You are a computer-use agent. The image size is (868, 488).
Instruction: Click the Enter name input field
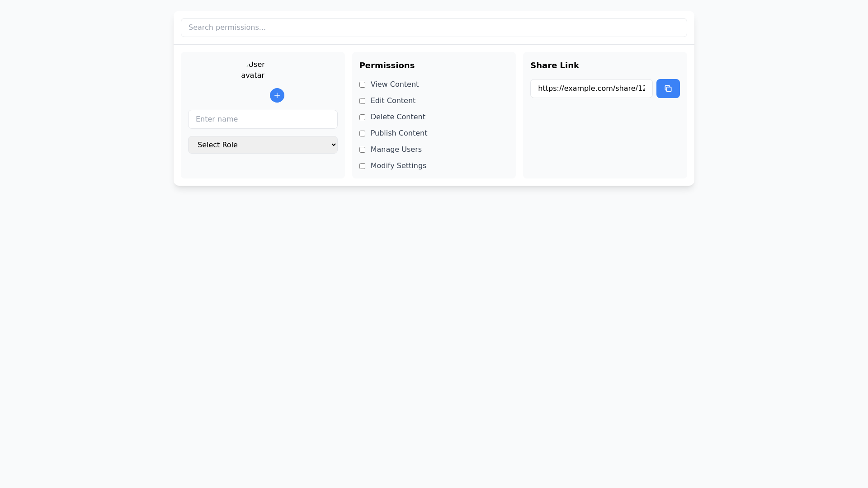[262, 119]
